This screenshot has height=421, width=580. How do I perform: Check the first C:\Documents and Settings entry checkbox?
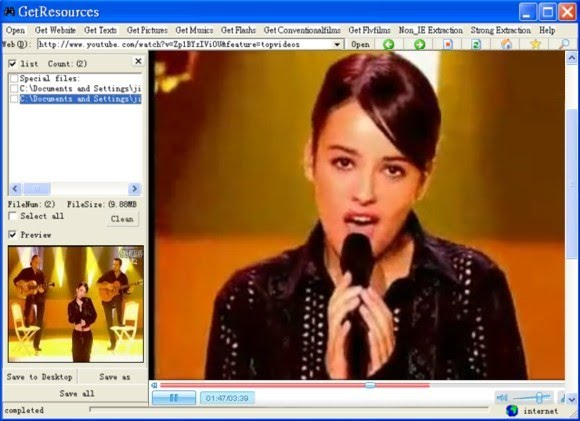tap(14, 88)
